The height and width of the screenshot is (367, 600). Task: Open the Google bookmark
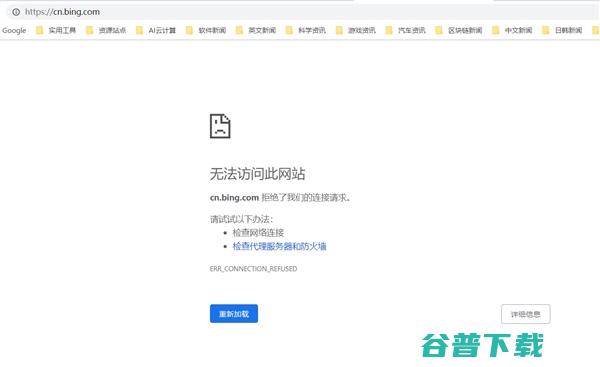14,30
